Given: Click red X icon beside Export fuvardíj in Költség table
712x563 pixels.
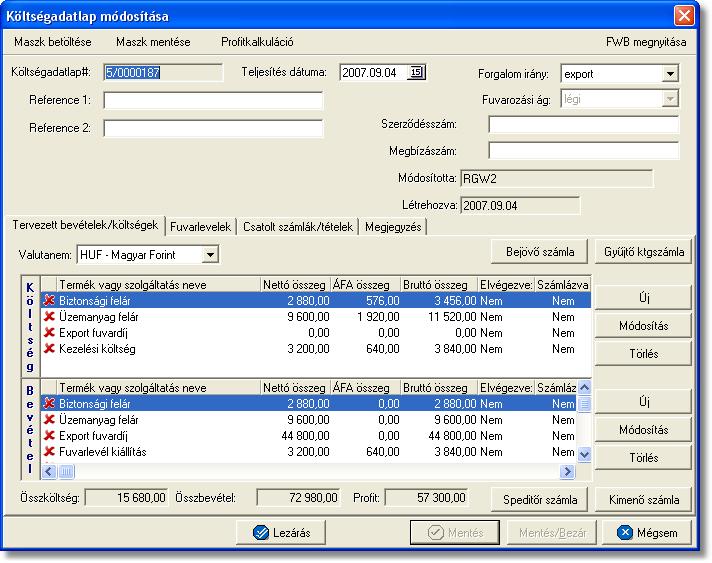Looking at the screenshot, I should pyautogui.click(x=49, y=333).
